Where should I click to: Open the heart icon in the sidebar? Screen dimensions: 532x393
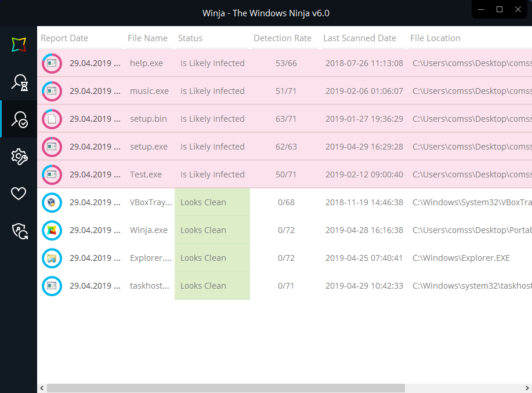tap(19, 193)
